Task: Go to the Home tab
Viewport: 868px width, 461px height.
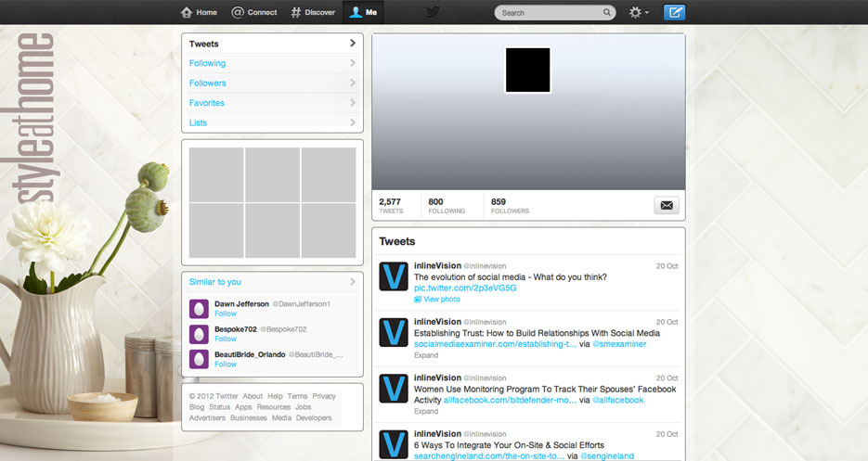Action: 199,12
